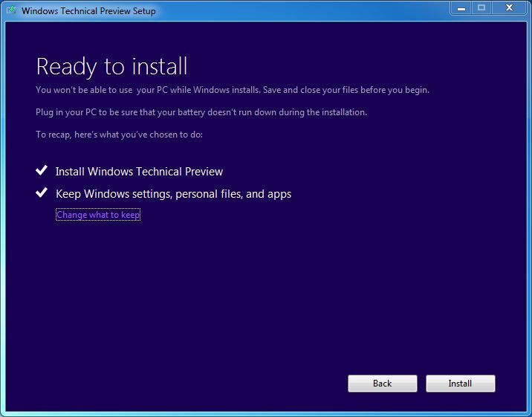
Task: Click the "Ready to install" heading
Action: tap(111, 66)
